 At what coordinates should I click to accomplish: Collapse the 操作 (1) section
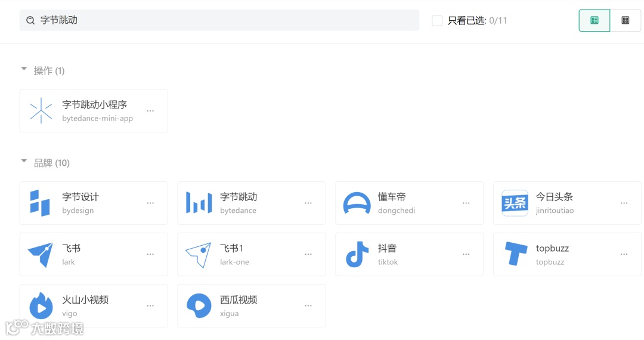(24, 69)
